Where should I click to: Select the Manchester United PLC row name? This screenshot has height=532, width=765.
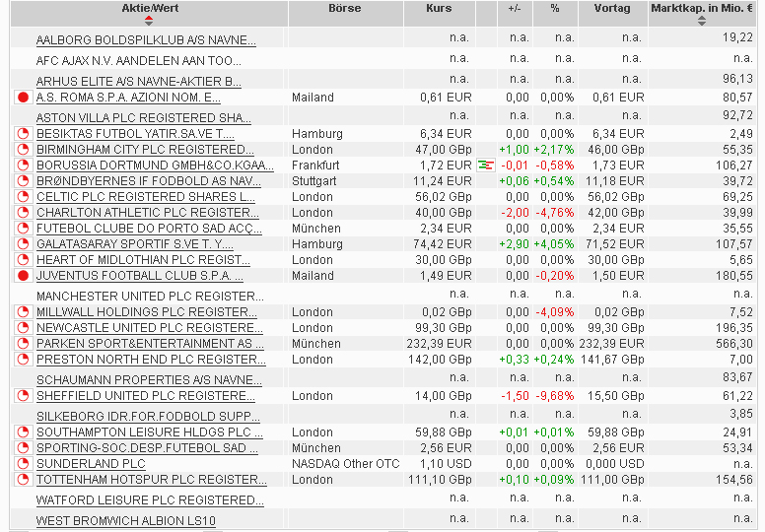[150, 296]
